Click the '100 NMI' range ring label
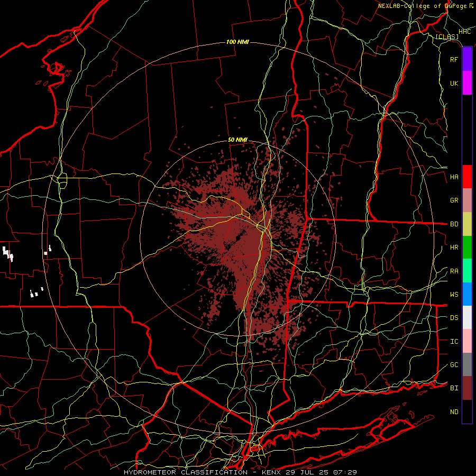This screenshot has height=476, width=476. (x=237, y=42)
